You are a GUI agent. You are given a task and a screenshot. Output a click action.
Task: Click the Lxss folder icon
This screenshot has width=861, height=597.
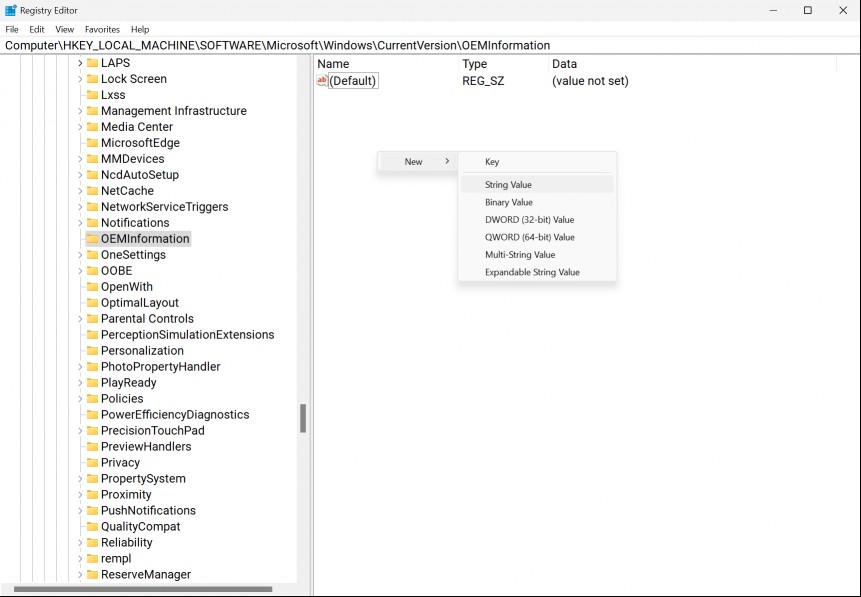point(92,94)
